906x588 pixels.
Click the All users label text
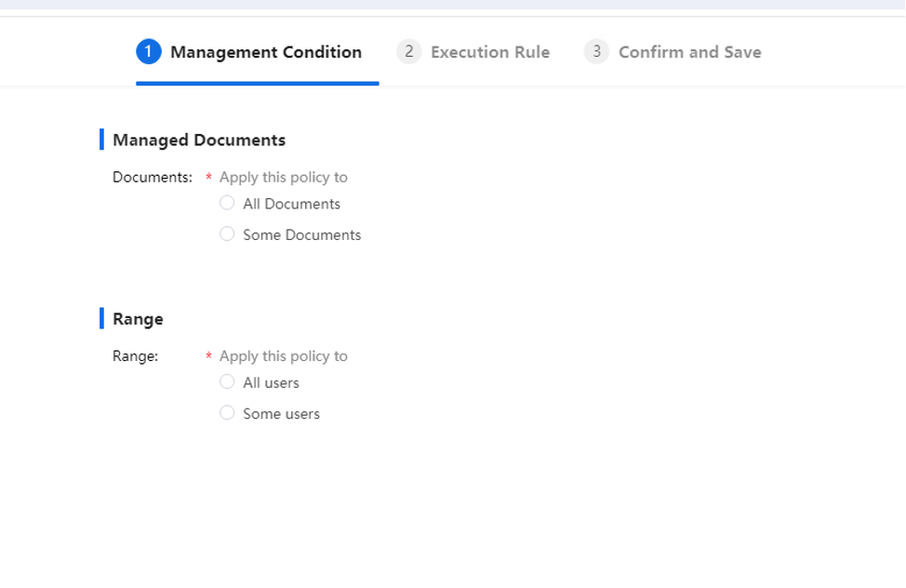point(271,383)
